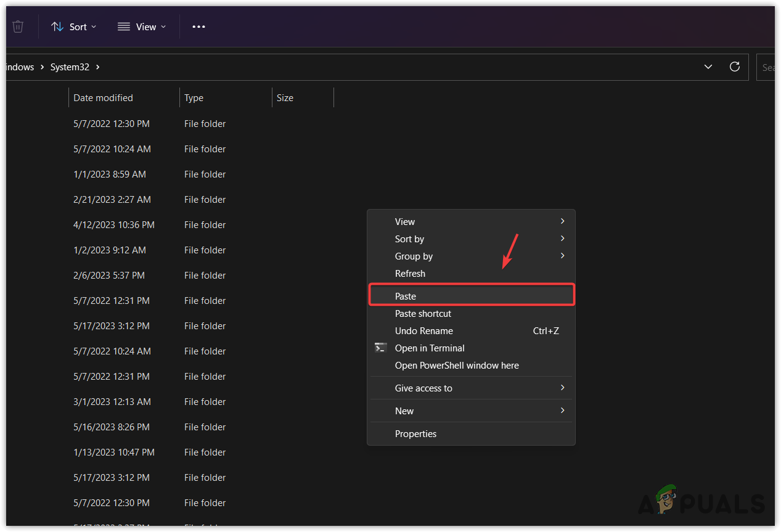This screenshot has width=781, height=532.
Task: Select Undo Rename menu entry
Action: (x=424, y=331)
